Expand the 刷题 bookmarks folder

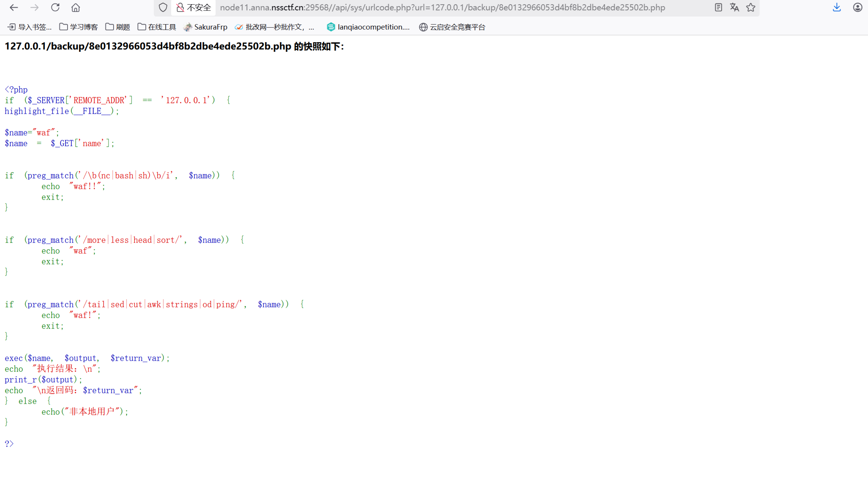tap(117, 27)
